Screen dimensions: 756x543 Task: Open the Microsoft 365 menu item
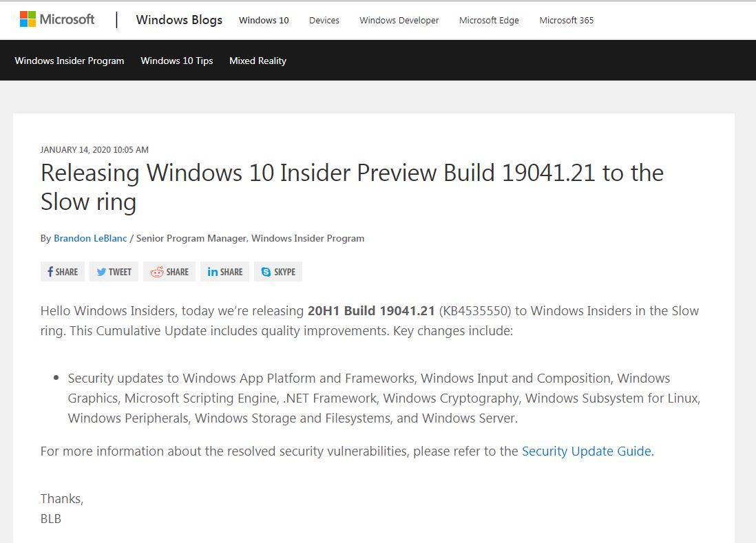click(x=566, y=20)
